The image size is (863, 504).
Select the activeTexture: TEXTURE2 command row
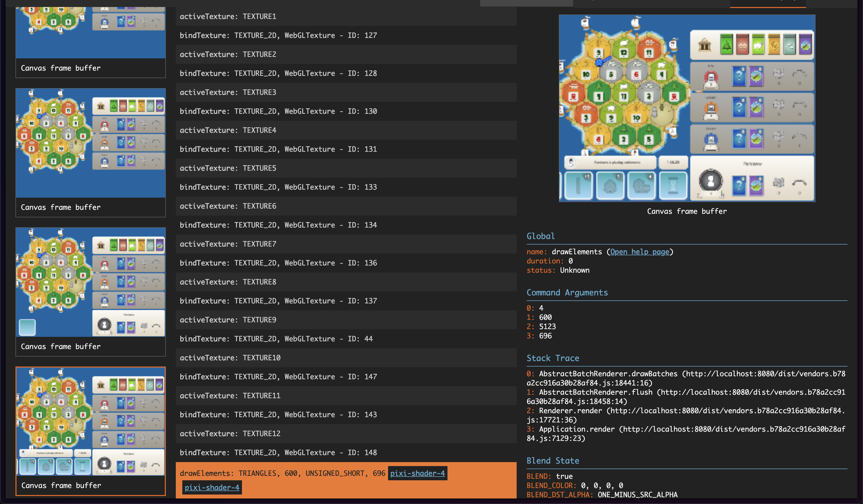(346, 54)
